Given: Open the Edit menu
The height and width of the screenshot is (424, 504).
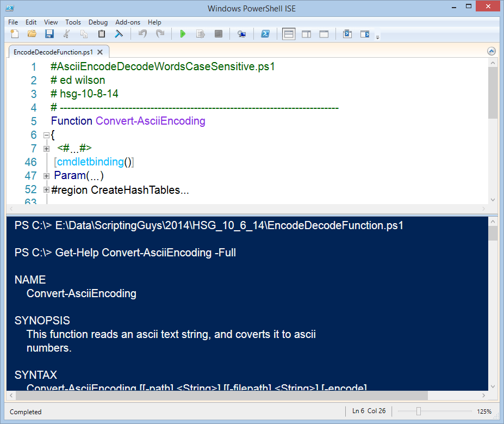Looking at the screenshot, I should 31,22.
